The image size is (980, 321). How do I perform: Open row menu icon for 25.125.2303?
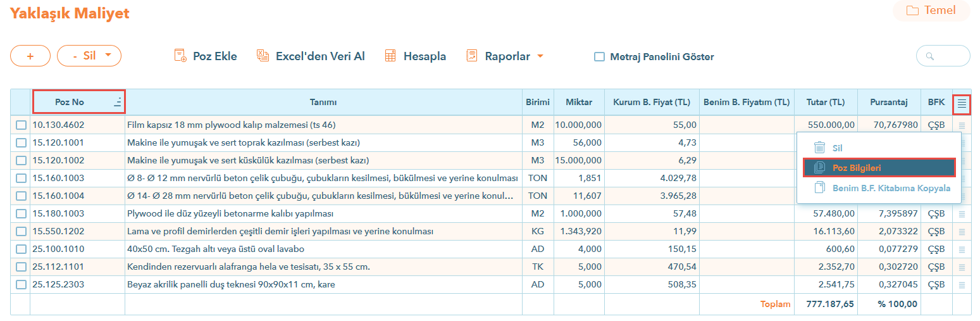962,285
